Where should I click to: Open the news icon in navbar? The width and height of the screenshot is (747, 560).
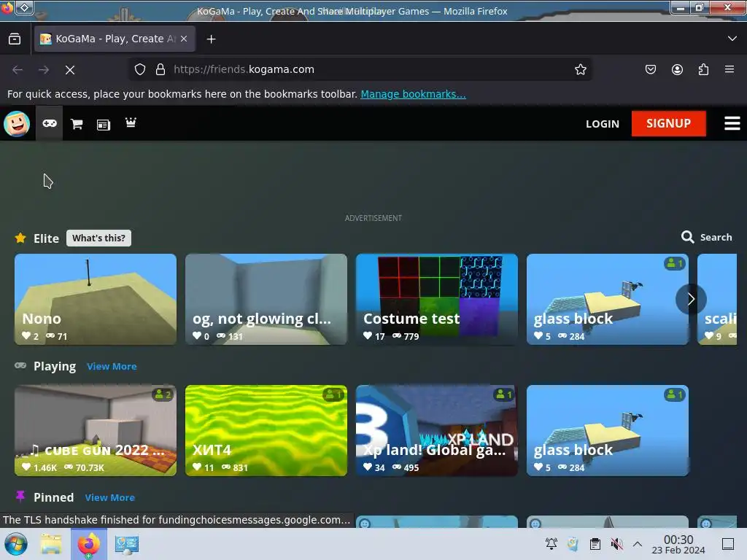104,125
